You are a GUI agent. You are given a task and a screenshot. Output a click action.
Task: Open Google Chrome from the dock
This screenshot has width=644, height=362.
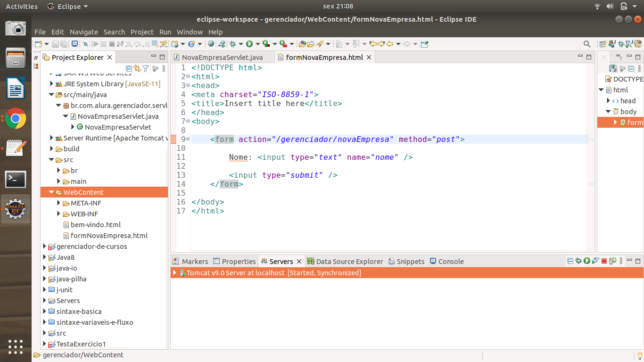click(x=16, y=118)
